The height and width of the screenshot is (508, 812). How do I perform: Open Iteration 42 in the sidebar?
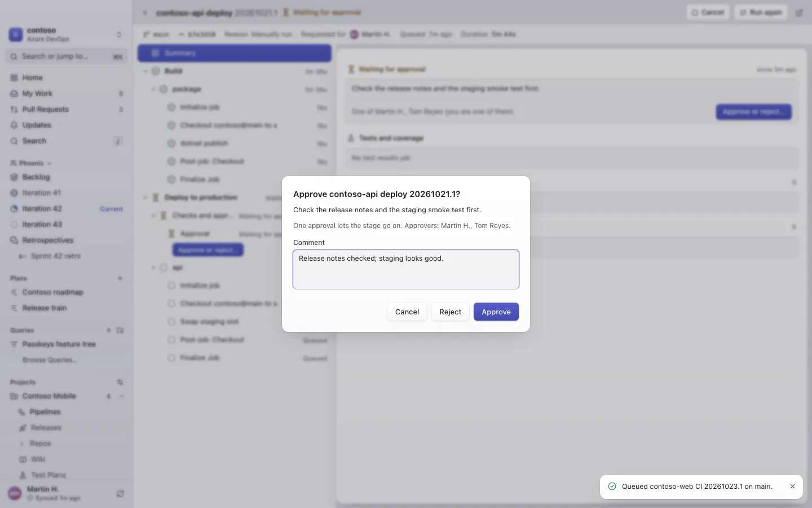pyautogui.click(x=67, y=209)
